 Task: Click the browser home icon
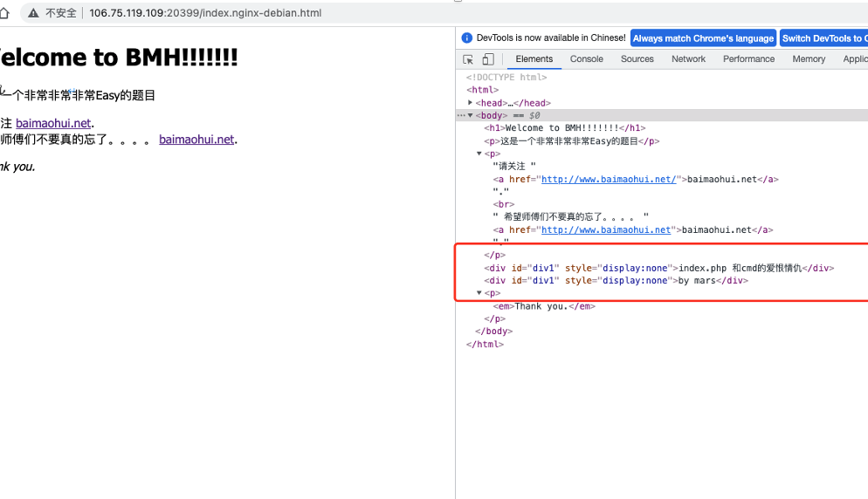[x=4, y=13]
